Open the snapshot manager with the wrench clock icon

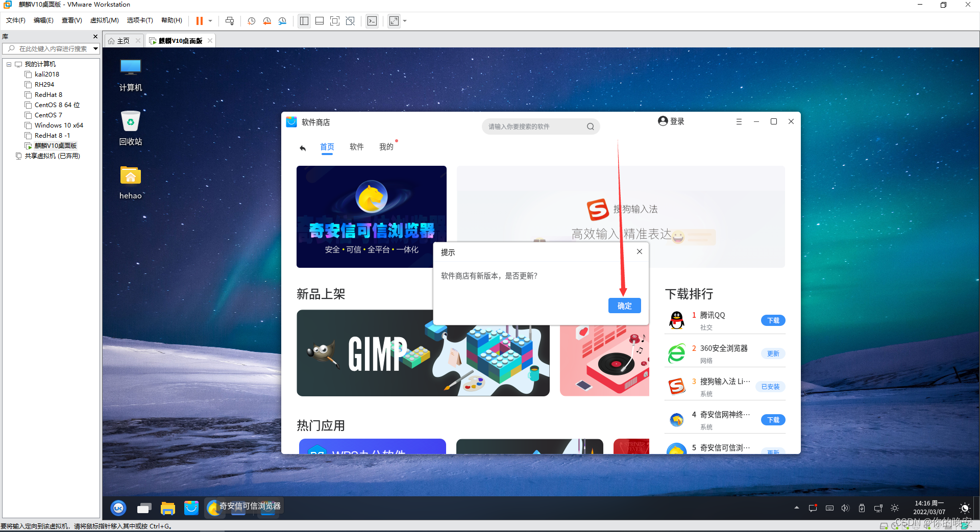[x=283, y=21]
